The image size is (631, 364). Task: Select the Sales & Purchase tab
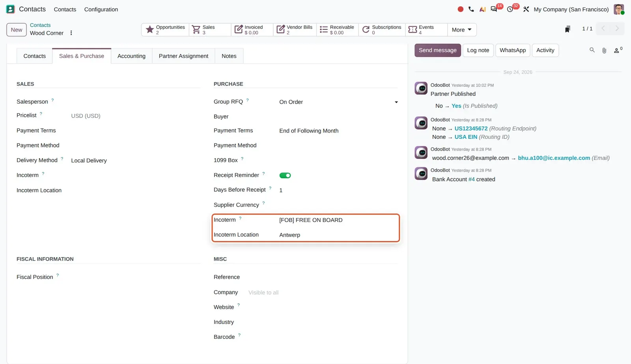82,56
